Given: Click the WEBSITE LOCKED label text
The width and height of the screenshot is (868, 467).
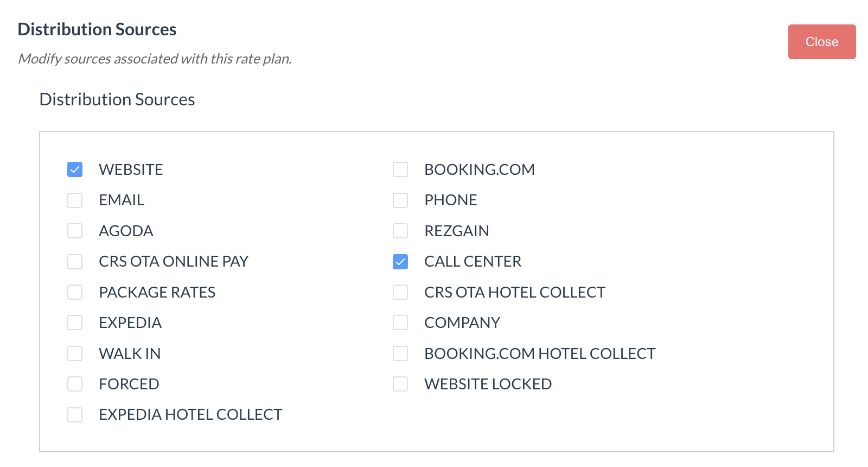Looking at the screenshot, I should (488, 384).
